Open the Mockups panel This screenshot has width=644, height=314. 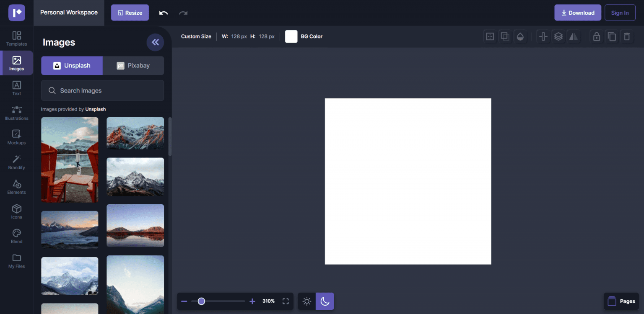pos(16,137)
